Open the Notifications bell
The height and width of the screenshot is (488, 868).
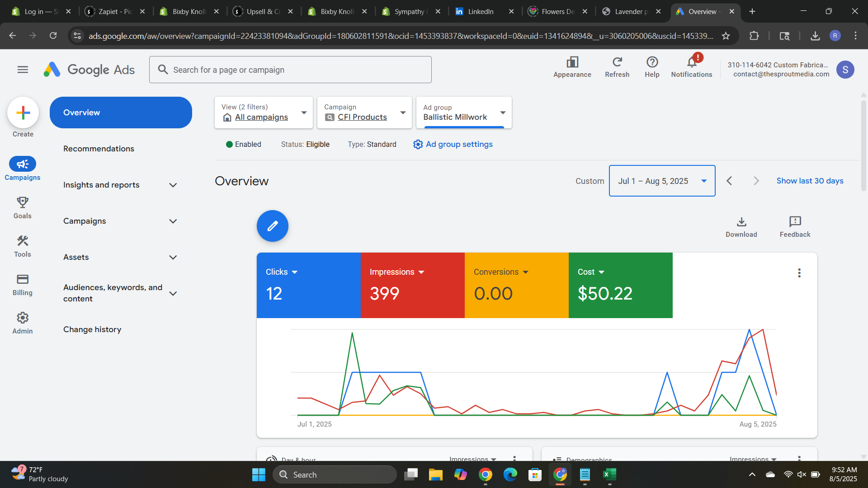(x=691, y=67)
